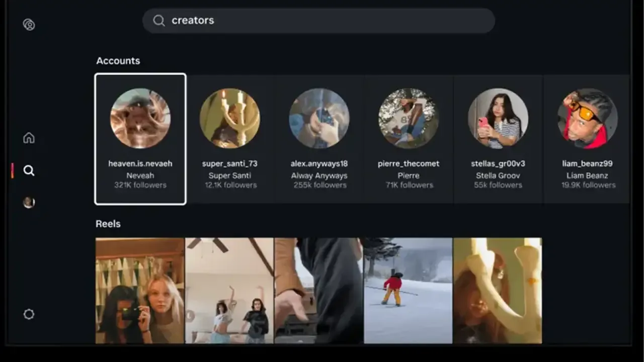The height and width of the screenshot is (362, 644).
Task: Play the reel with two dancers in a bedroom
Action: click(x=229, y=291)
